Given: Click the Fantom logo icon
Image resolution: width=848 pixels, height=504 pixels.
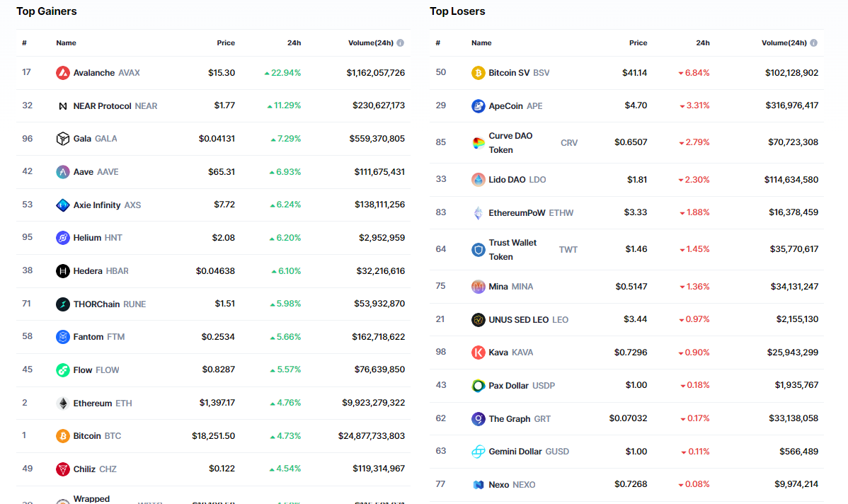Looking at the screenshot, I should (x=63, y=337).
